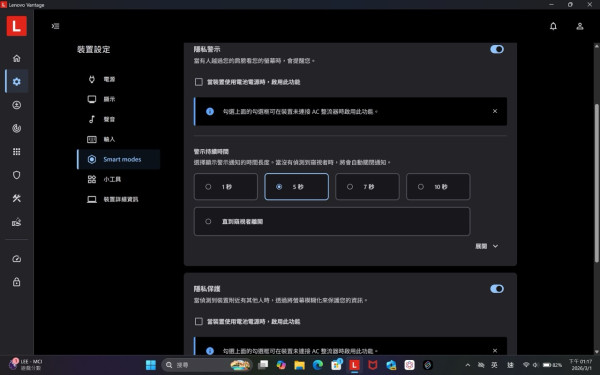This screenshot has width=600, height=375.
Task: Select the Smart modes menu item
Action: click(118, 159)
